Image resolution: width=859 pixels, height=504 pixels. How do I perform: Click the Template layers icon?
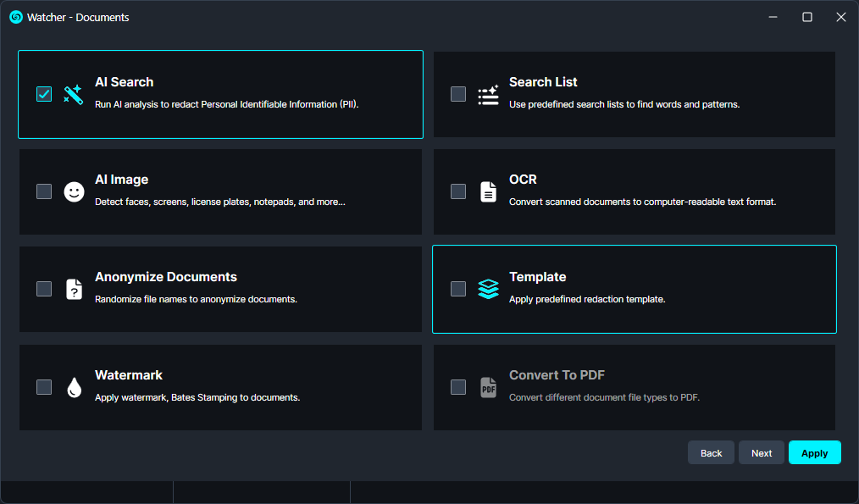click(488, 289)
